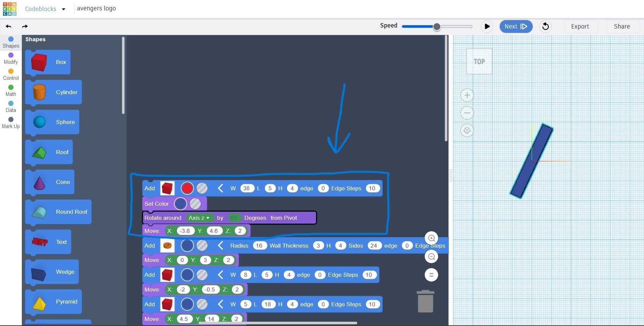This screenshot has height=326, width=644.
Task: Toggle the Mark Up category
Action: pyautogui.click(x=10, y=123)
